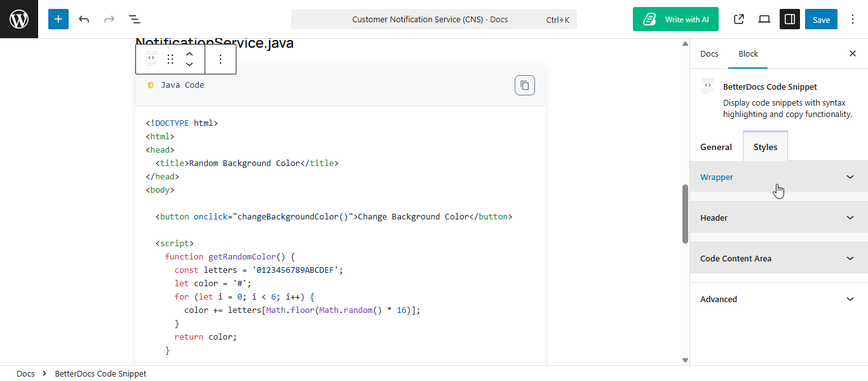Open the WordPress logo site menu
Viewport: 868px width, 381px height.
[19, 19]
